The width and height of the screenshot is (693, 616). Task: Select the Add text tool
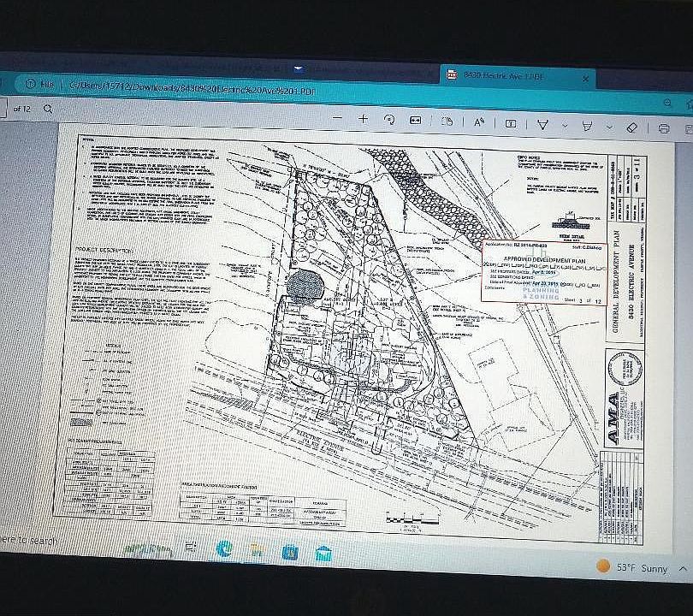coord(510,123)
